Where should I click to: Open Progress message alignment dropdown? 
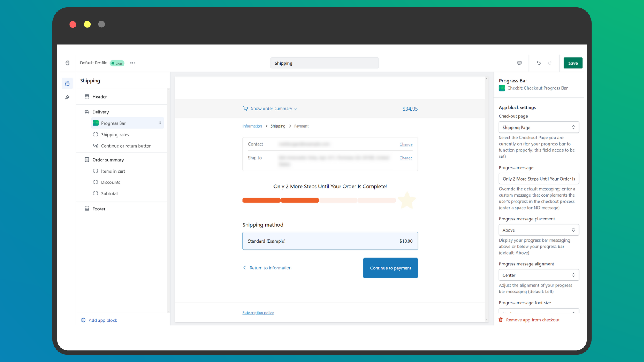point(538,275)
